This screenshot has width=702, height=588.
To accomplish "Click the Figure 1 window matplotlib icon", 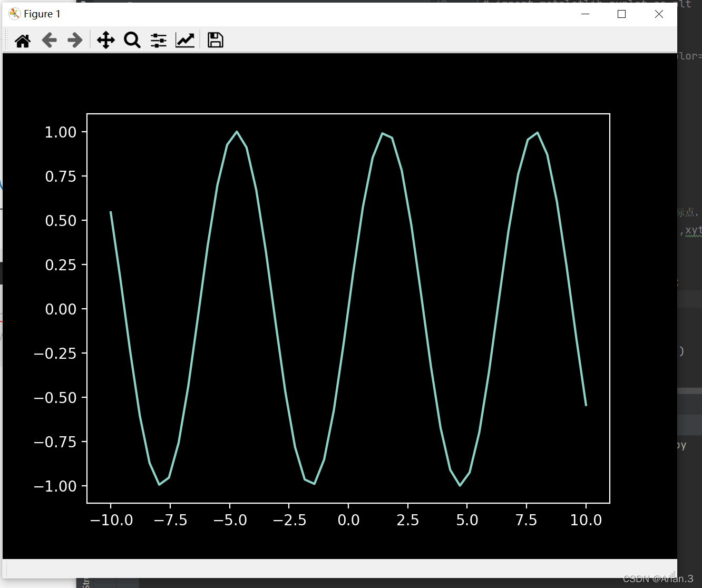I will point(14,14).
